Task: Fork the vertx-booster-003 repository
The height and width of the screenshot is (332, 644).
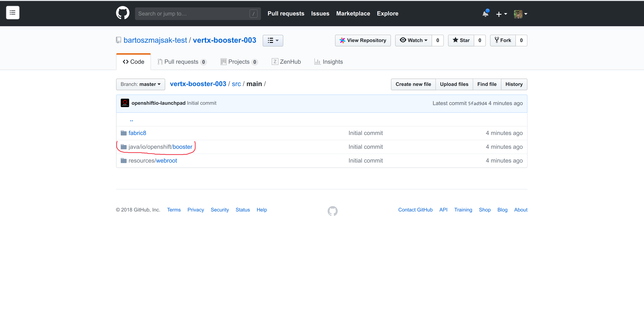Action: point(503,40)
